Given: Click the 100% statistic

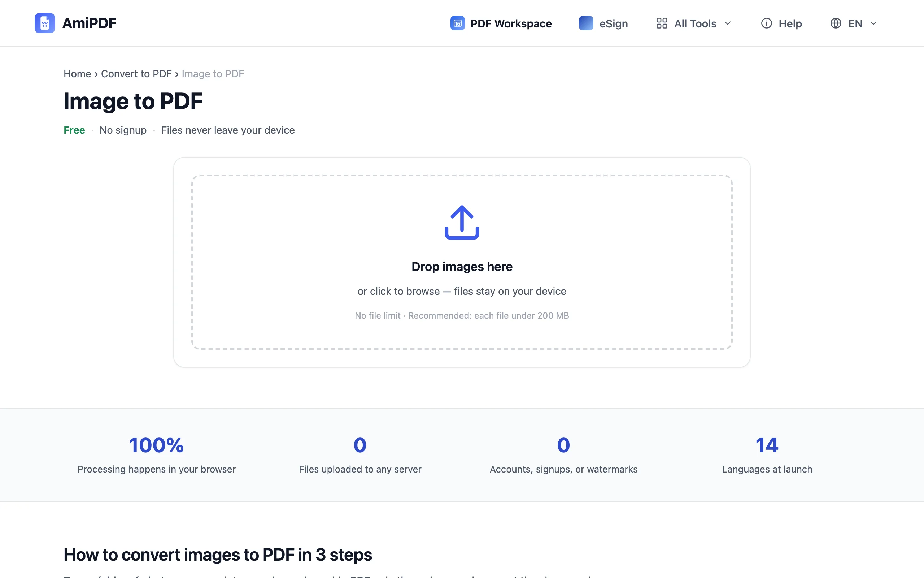Looking at the screenshot, I should [x=157, y=445].
